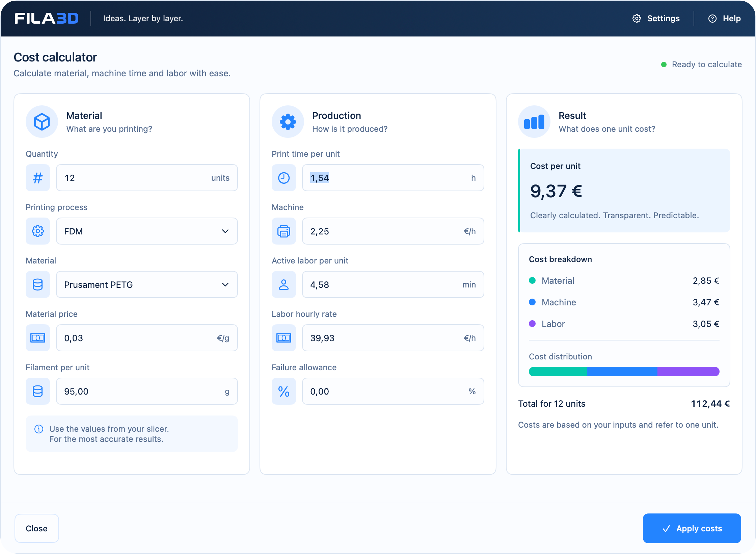The image size is (756, 554).
Task: Focus the Filament per unit field 95,00
Action: point(147,391)
